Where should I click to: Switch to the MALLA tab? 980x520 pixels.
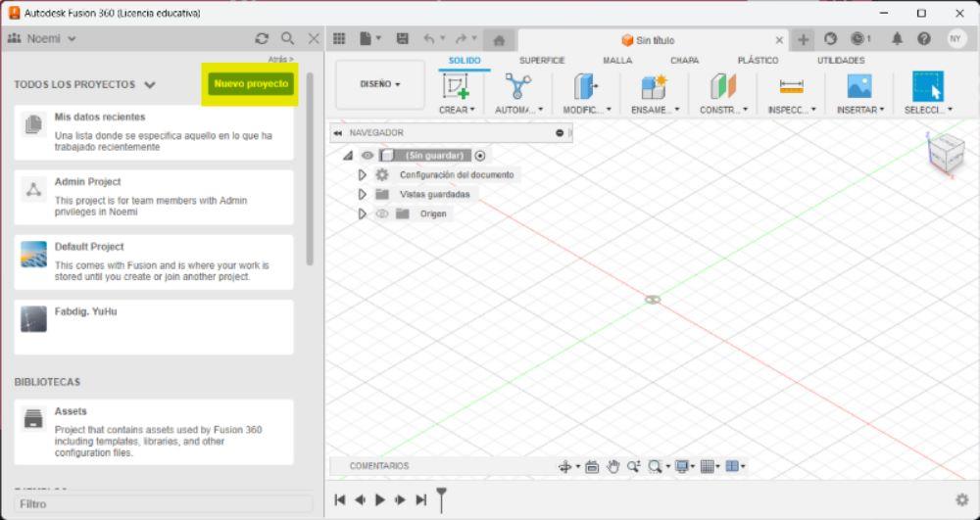[x=617, y=61]
